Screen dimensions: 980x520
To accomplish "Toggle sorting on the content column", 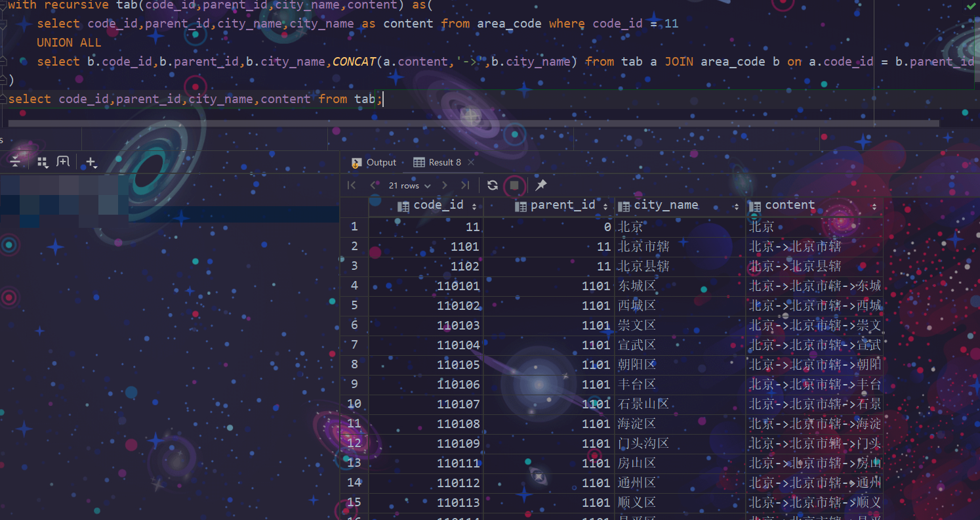I will [x=875, y=205].
